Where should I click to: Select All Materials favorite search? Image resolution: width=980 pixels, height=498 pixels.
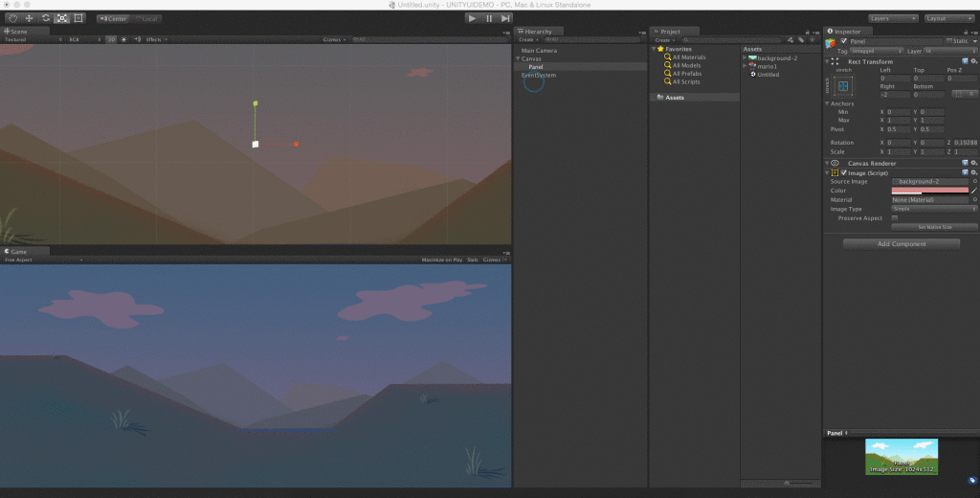pyautogui.click(x=689, y=57)
